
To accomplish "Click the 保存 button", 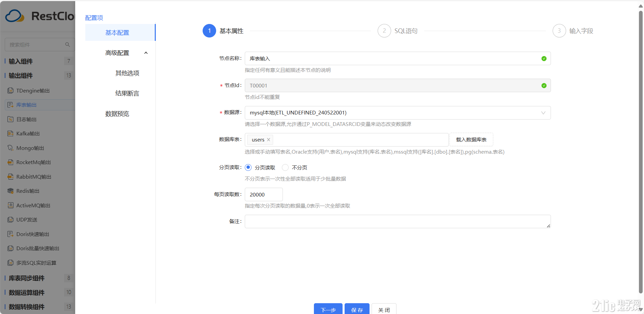I will coord(357,309).
